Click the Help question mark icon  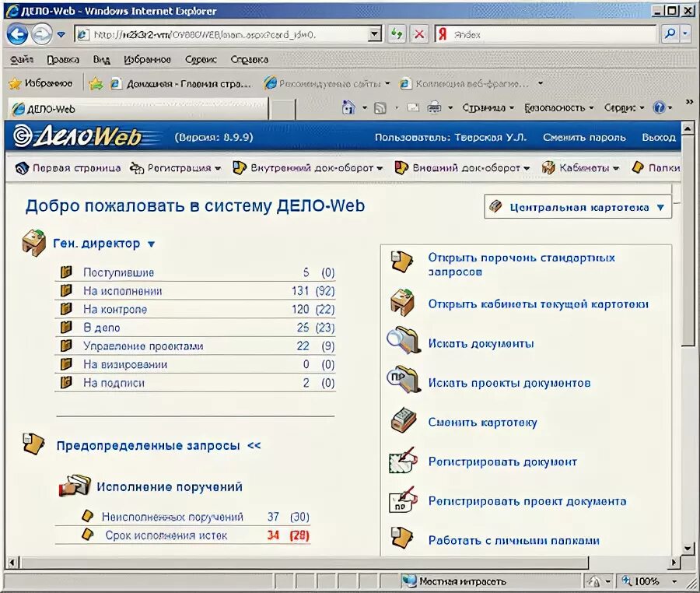click(x=659, y=107)
